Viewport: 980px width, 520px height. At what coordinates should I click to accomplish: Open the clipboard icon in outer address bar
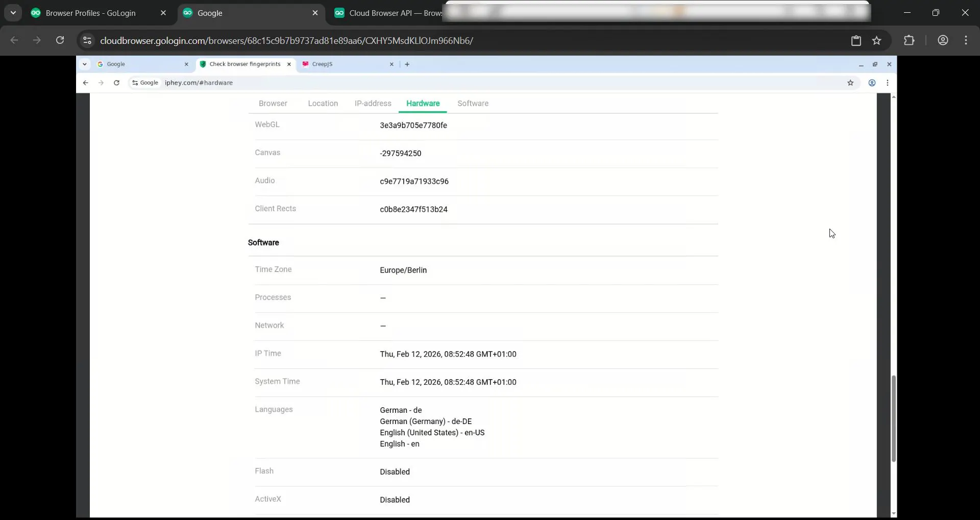click(x=856, y=40)
